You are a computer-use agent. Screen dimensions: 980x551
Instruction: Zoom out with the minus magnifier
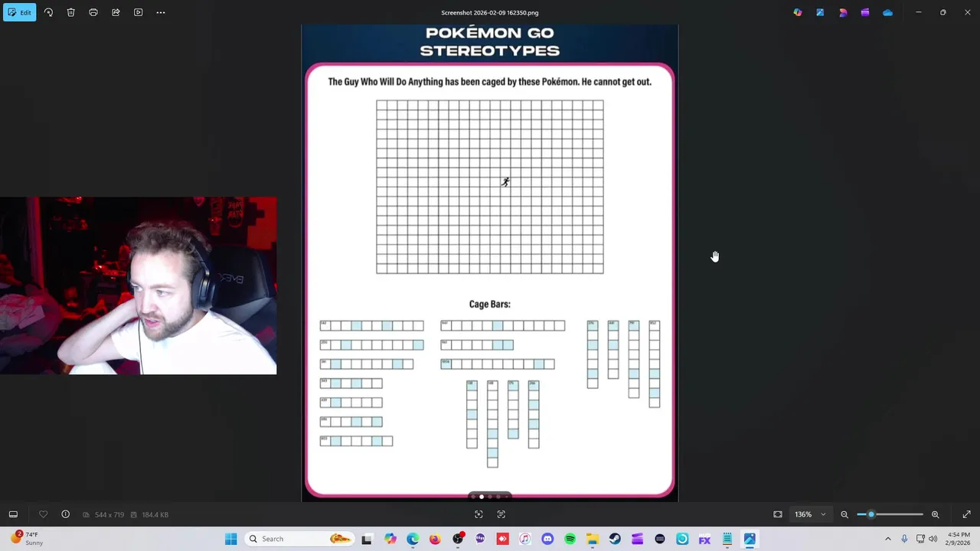point(844,514)
